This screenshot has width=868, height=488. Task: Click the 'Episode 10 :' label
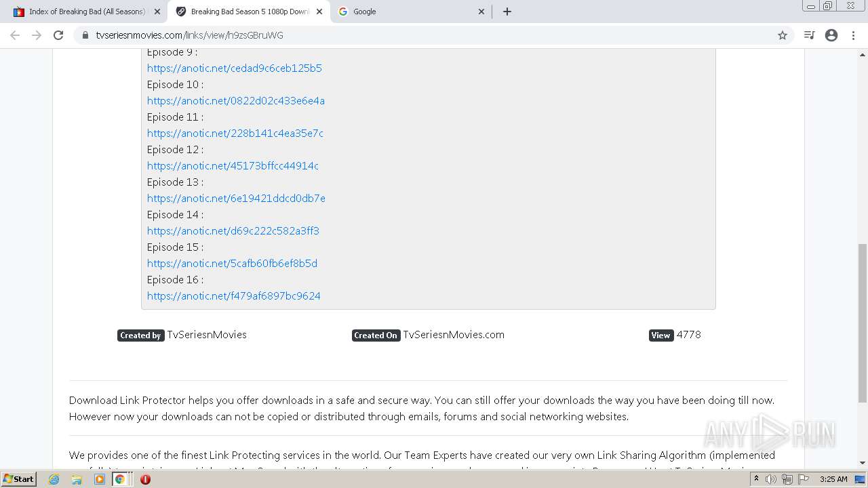tap(175, 84)
